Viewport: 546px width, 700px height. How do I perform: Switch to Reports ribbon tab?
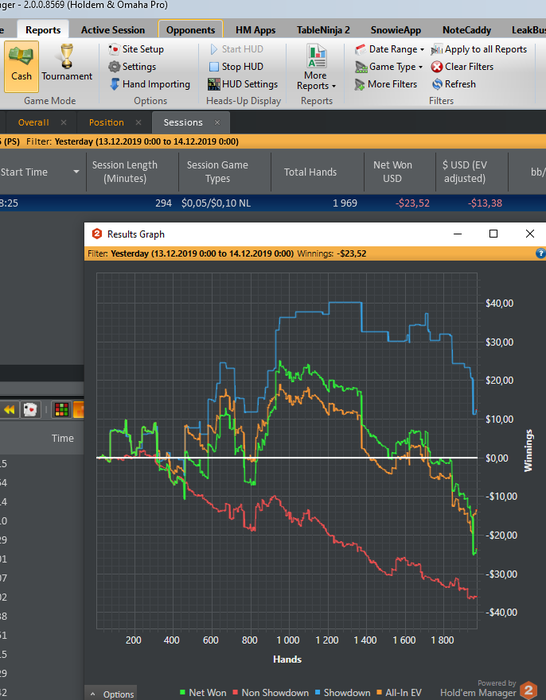pos(43,30)
